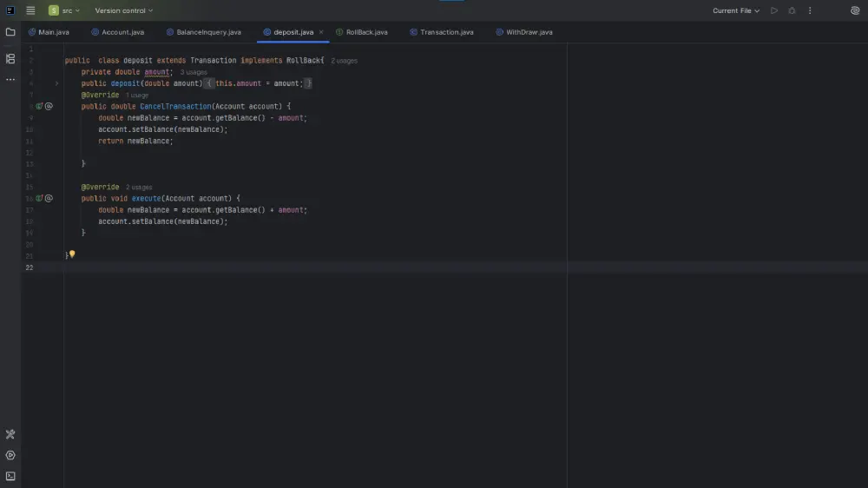The width and height of the screenshot is (868, 488).
Task: Show 1 usage hint above CancelTransaction
Action: pos(137,96)
